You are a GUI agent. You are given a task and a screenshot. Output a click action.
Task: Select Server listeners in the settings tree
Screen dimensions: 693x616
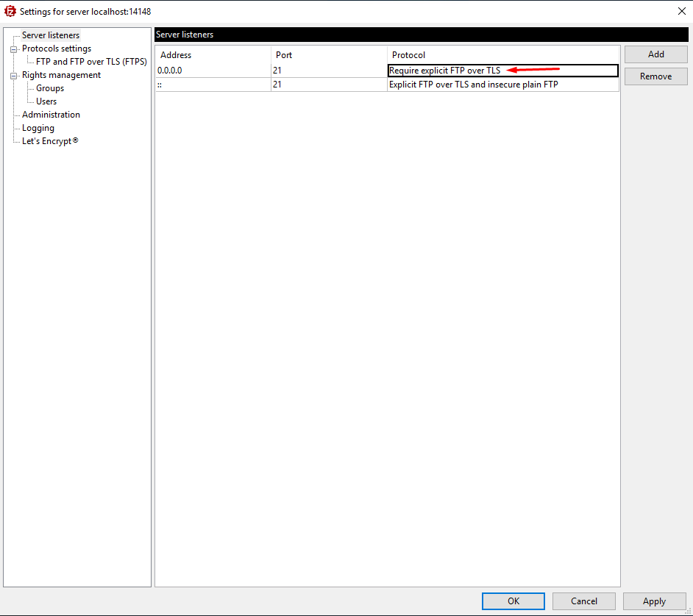point(51,35)
